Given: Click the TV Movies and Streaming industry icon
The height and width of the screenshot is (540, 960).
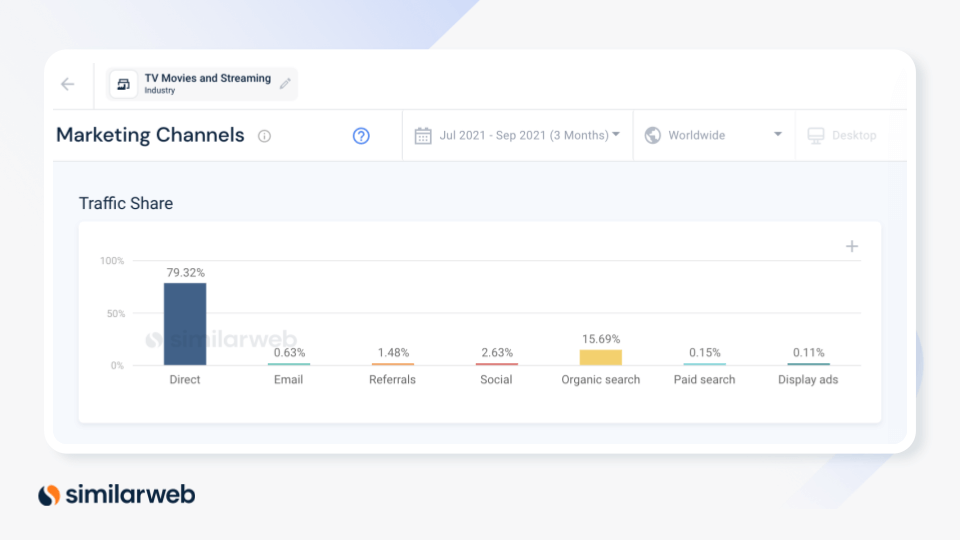Looking at the screenshot, I should 124,84.
